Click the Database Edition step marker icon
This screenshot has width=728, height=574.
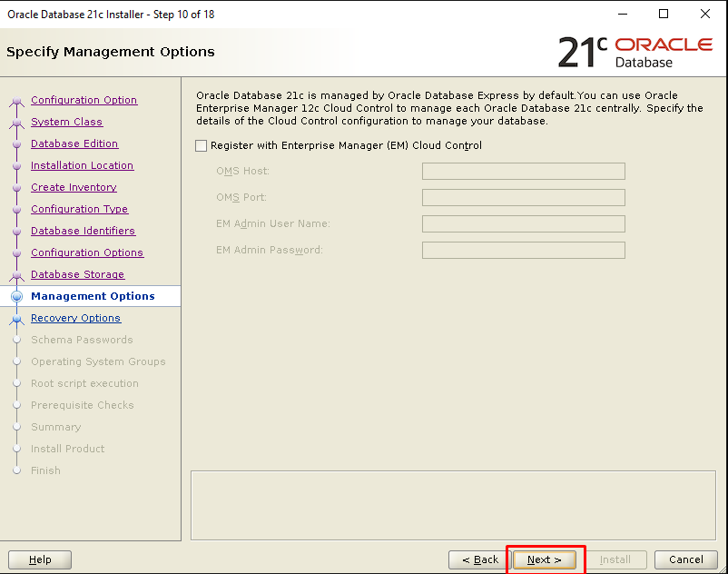click(16, 144)
